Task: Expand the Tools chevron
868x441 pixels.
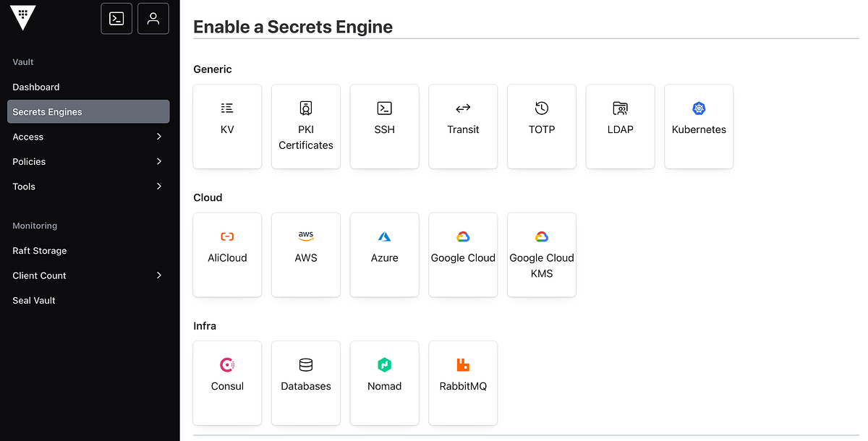Action: [x=159, y=187]
